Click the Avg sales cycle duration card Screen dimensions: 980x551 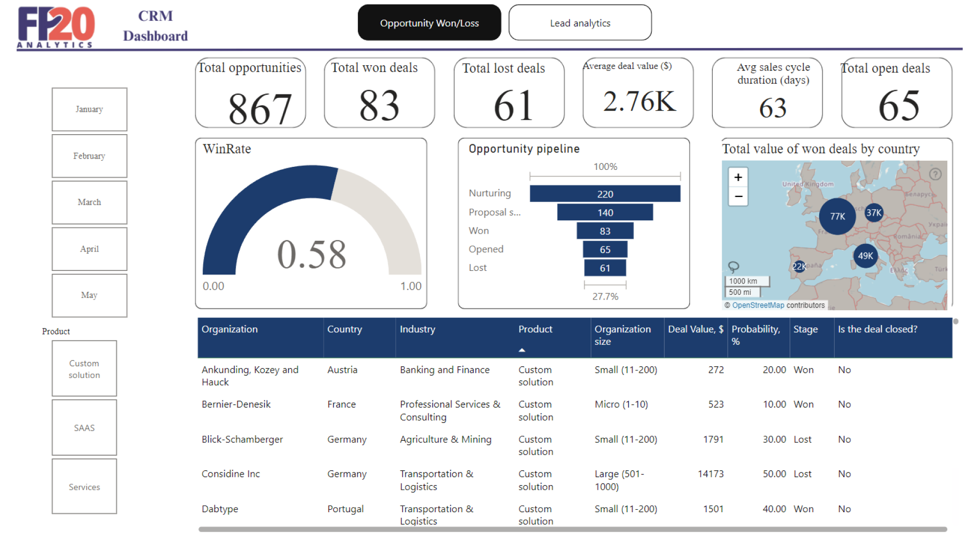767,92
